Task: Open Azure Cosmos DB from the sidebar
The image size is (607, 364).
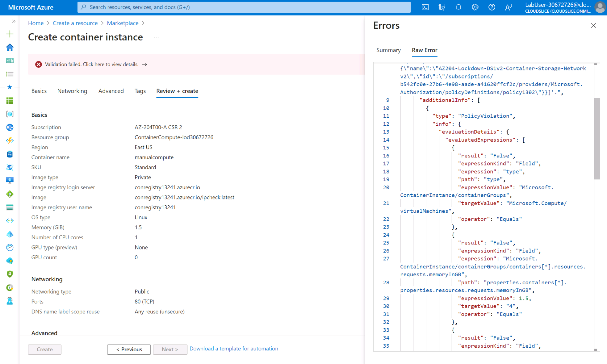Action: click(x=10, y=167)
